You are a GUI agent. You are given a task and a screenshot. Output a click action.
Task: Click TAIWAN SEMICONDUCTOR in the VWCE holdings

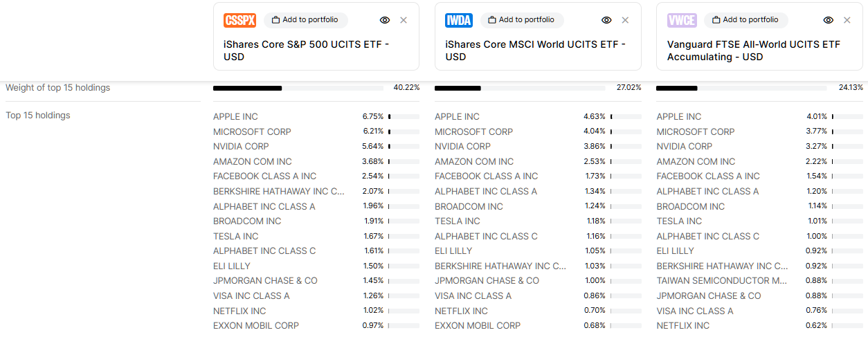pyautogui.click(x=722, y=281)
